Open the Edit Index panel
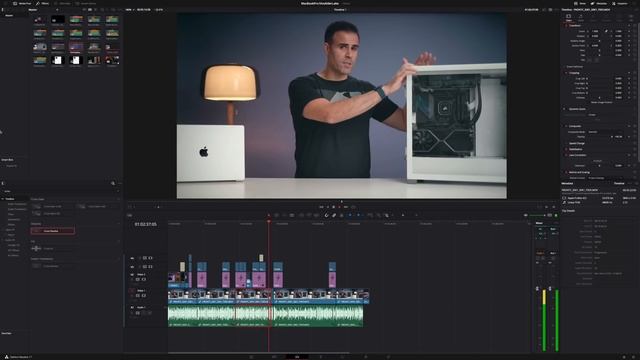 pyautogui.click(x=62, y=3)
